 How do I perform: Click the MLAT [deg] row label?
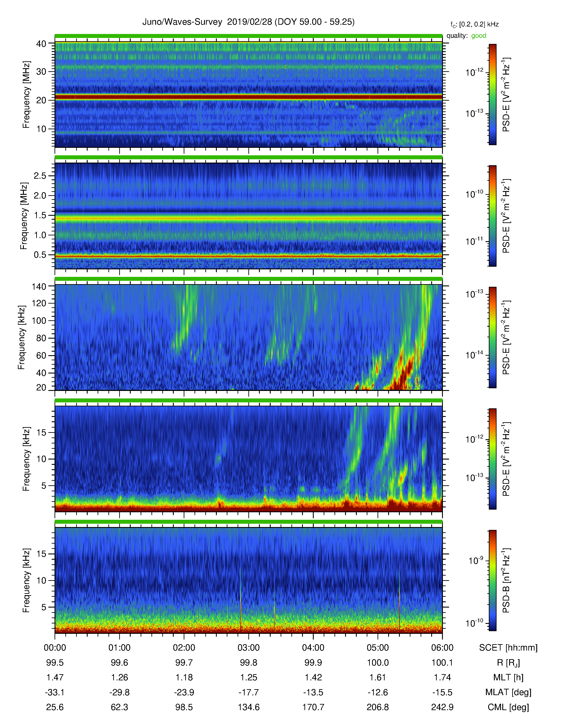pyautogui.click(x=508, y=692)
